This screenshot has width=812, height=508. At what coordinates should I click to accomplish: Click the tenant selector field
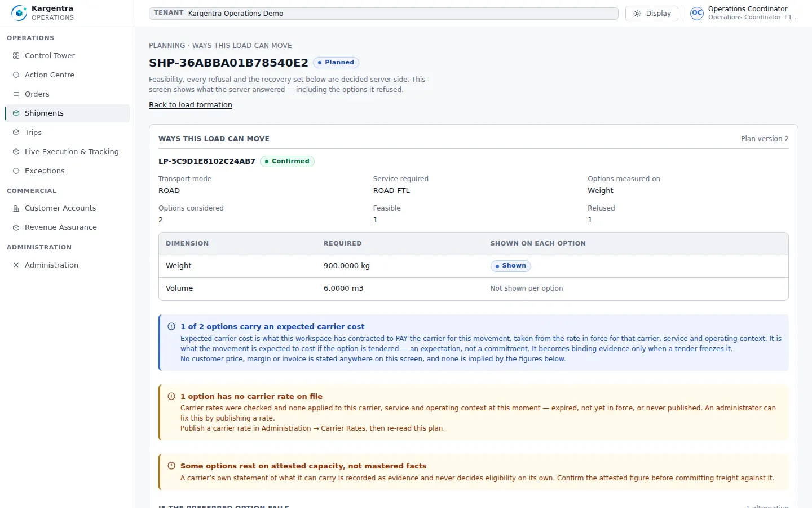pos(383,14)
